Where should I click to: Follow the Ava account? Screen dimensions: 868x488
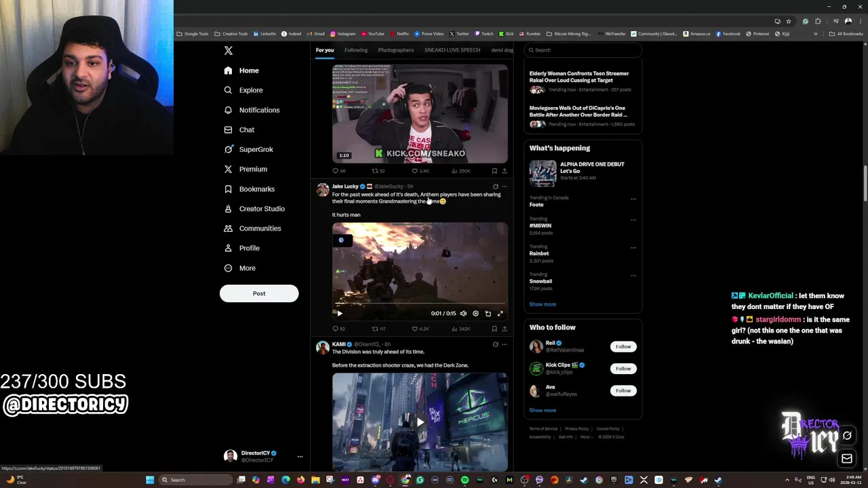[623, 390]
